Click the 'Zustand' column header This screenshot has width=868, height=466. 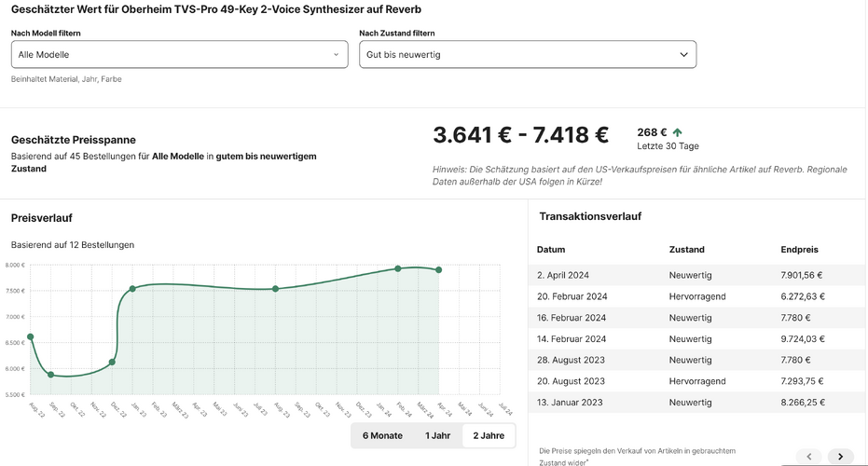686,250
